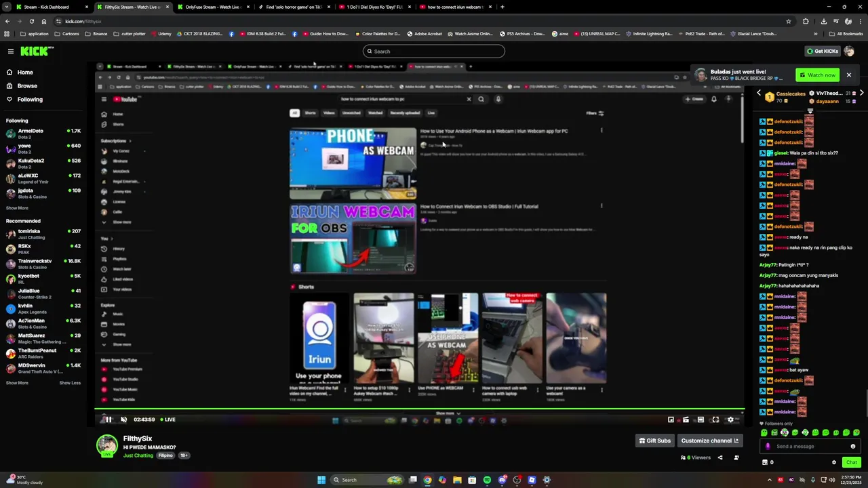The image size is (868, 488).
Task: Toggle picture-in-picture on the player
Action: [x=671, y=420]
